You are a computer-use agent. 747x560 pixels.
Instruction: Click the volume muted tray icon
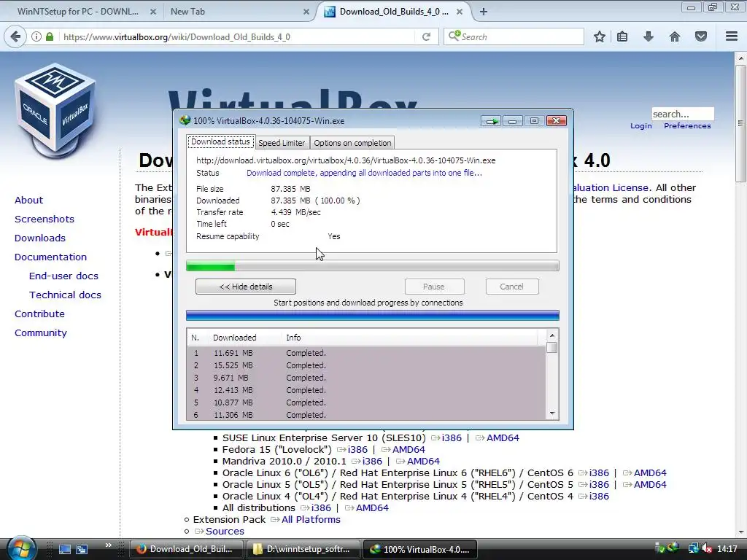(x=707, y=549)
